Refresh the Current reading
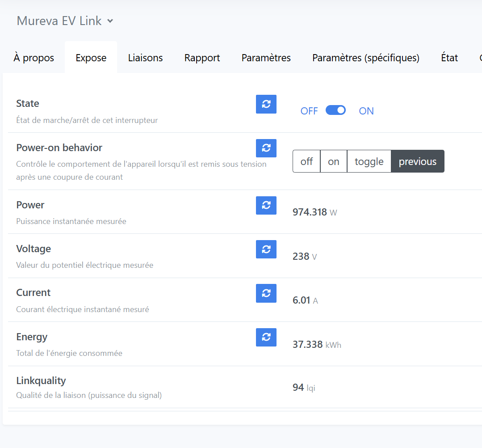Viewport: 482px width, 448px height. click(266, 293)
